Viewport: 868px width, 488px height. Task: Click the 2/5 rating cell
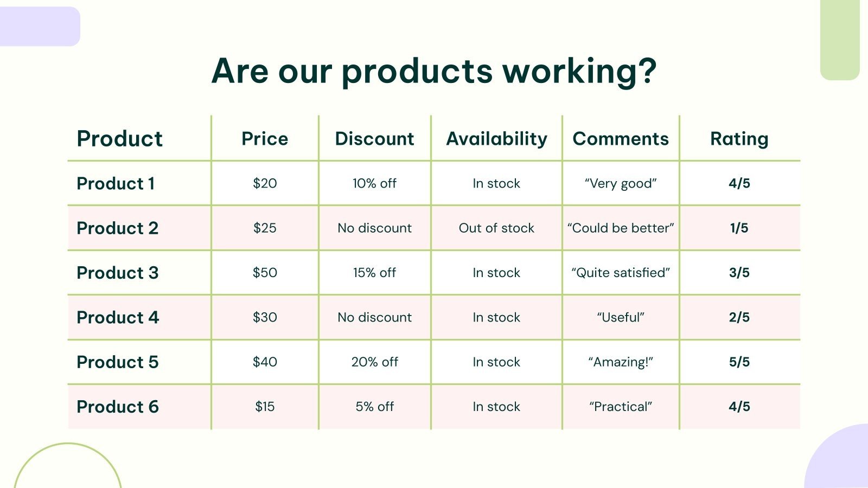[739, 318]
